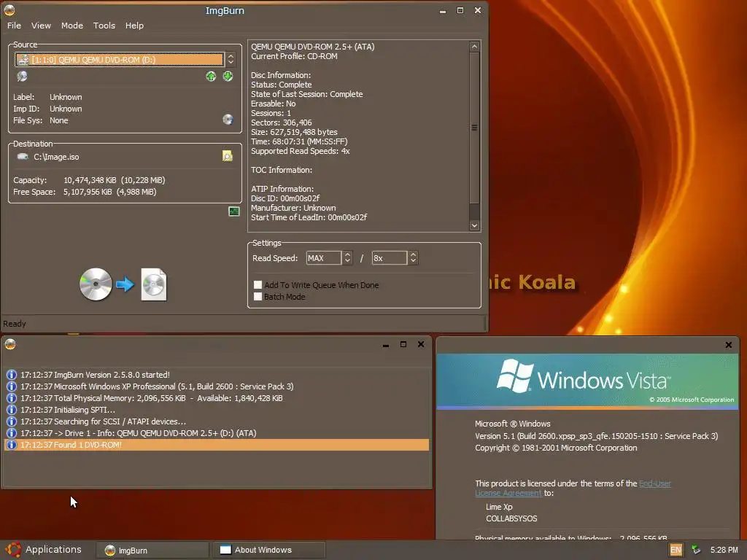Click the Source drive spinner arrows
The width and height of the screenshot is (747, 560).
[231, 60]
